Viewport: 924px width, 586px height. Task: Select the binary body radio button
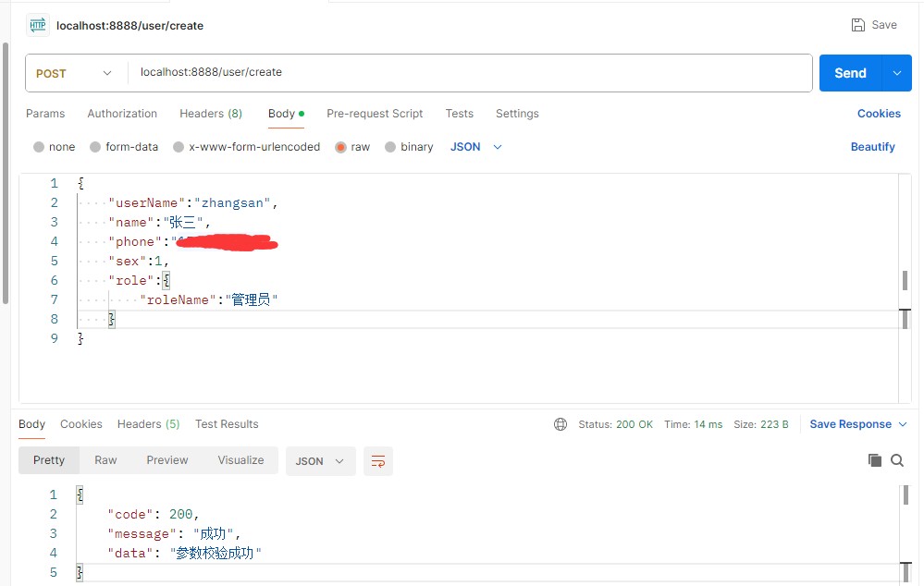(x=390, y=147)
